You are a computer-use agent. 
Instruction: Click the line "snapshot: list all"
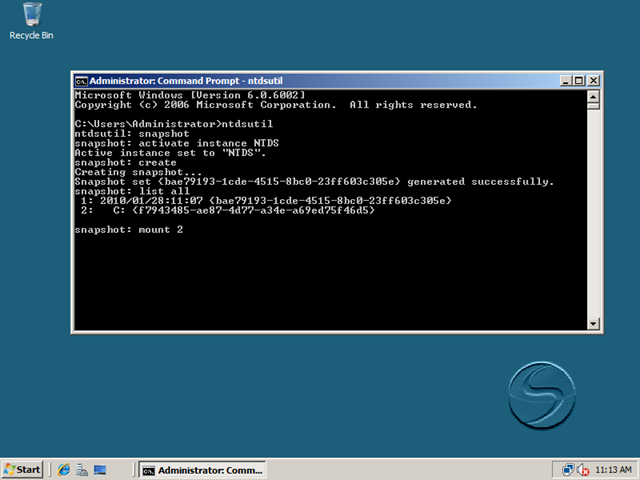132,191
